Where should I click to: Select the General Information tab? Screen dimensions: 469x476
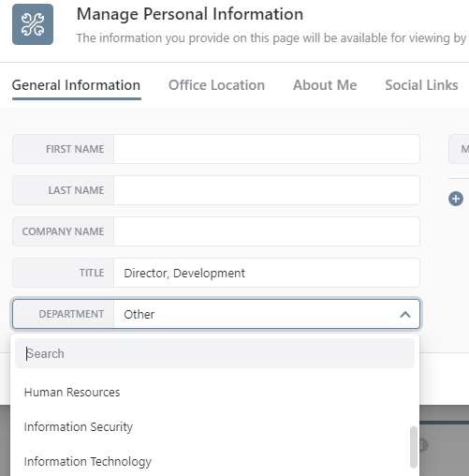[x=76, y=85]
